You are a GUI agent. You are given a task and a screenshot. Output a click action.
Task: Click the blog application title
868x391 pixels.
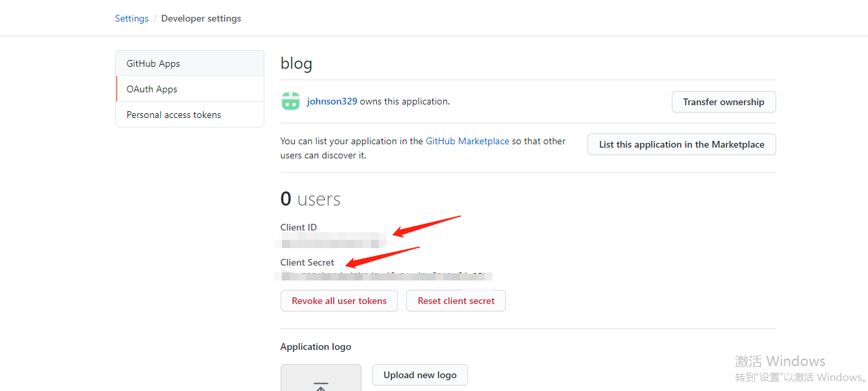(x=296, y=64)
